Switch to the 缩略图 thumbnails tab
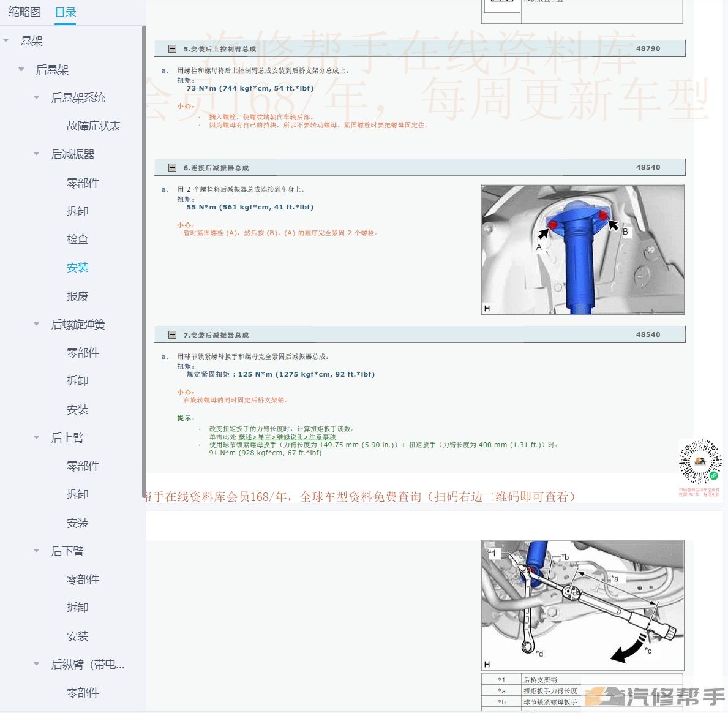 (x=24, y=12)
